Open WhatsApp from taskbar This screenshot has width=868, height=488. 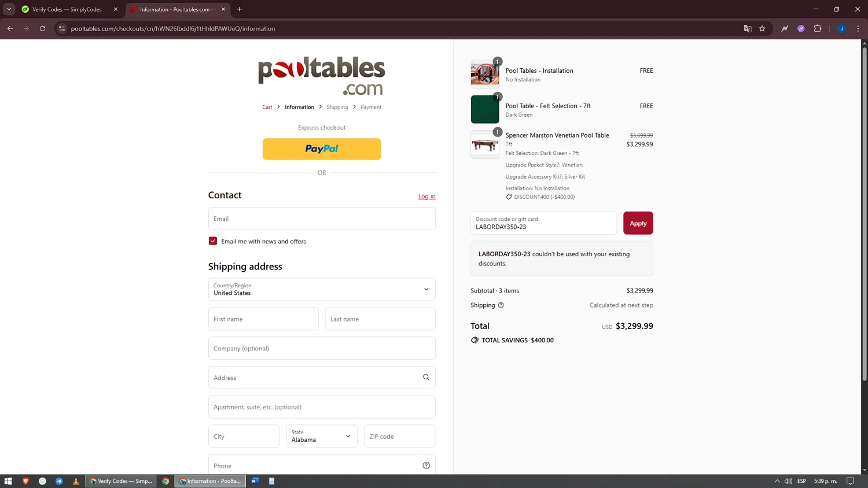(42, 481)
